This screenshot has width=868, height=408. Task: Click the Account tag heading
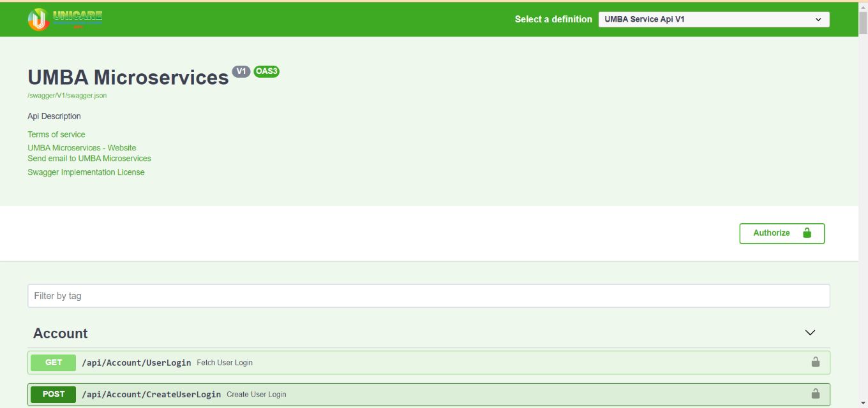pos(61,333)
